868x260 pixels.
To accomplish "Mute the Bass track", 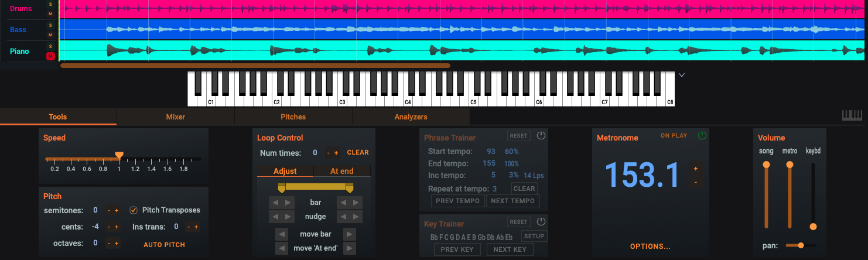I will click(50, 34).
